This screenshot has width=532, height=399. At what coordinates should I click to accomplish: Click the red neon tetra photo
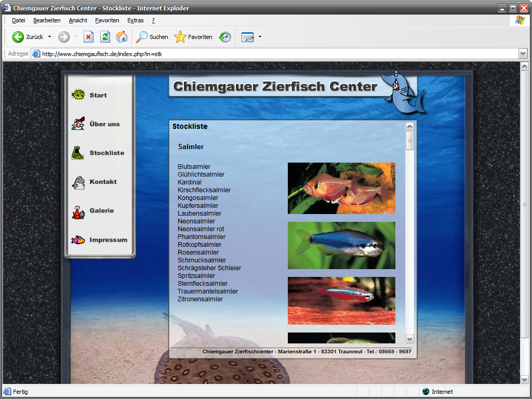point(341,301)
